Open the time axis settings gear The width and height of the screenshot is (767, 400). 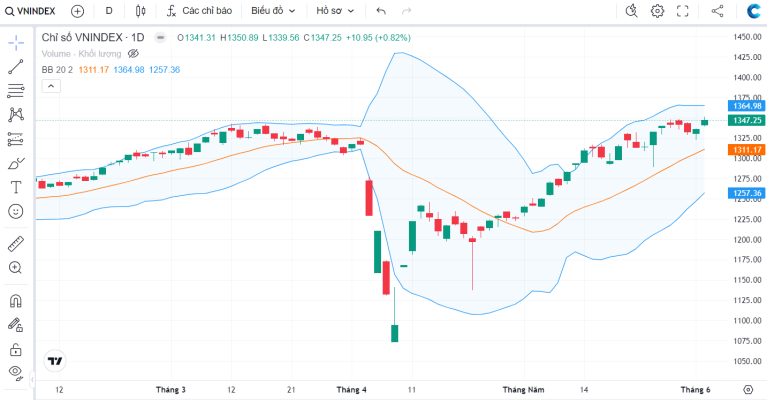point(748,390)
